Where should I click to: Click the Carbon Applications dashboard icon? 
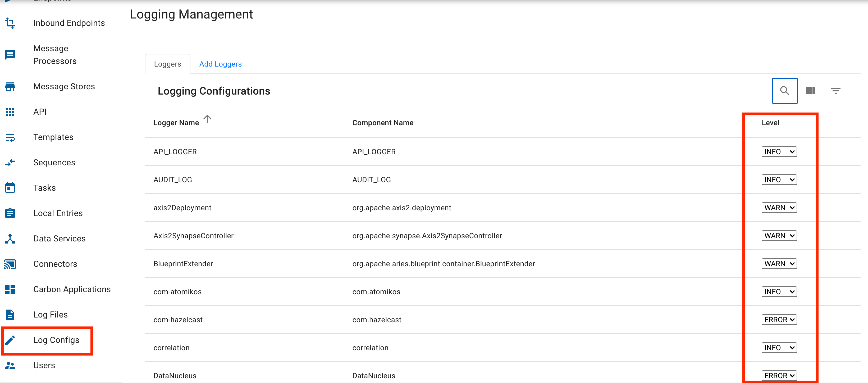coord(10,289)
